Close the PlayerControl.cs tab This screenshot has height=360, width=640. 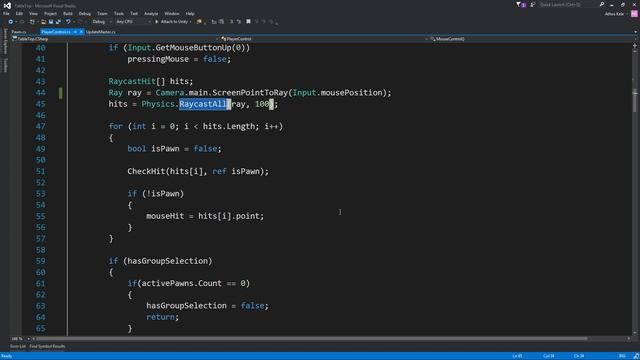click(81, 32)
